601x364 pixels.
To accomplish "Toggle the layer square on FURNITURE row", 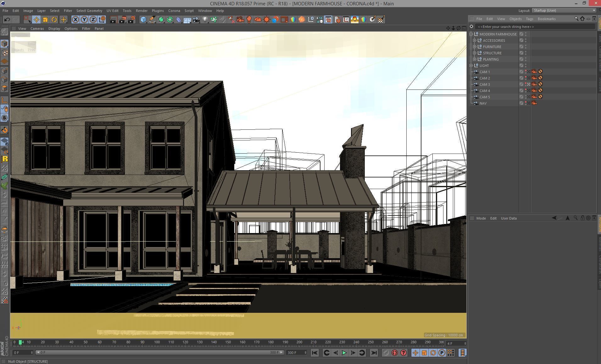I will tap(521, 46).
